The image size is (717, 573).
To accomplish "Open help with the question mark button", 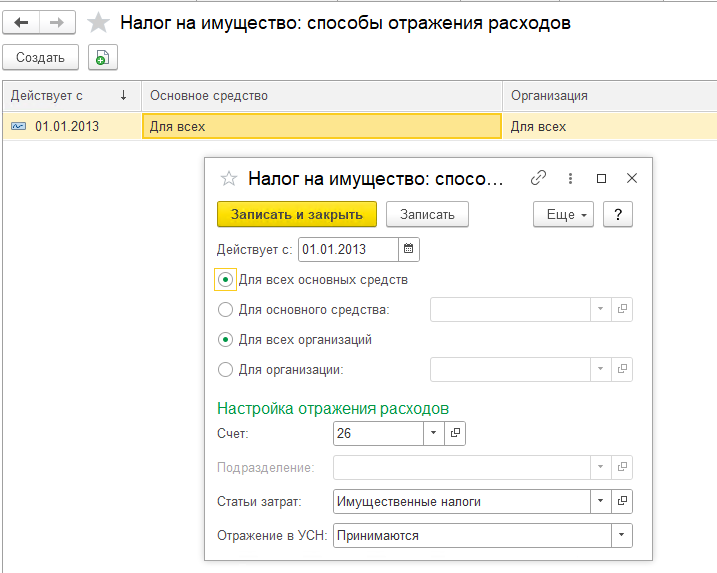I will click(618, 214).
